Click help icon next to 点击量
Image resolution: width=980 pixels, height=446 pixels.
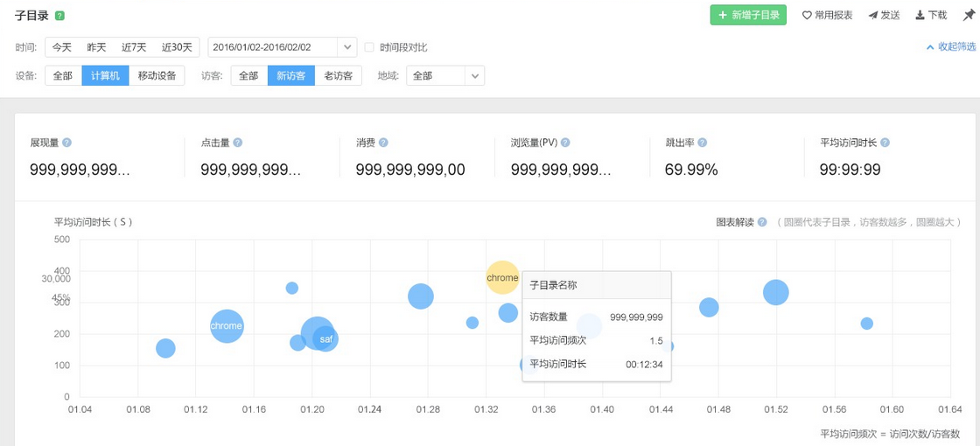[x=238, y=143]
